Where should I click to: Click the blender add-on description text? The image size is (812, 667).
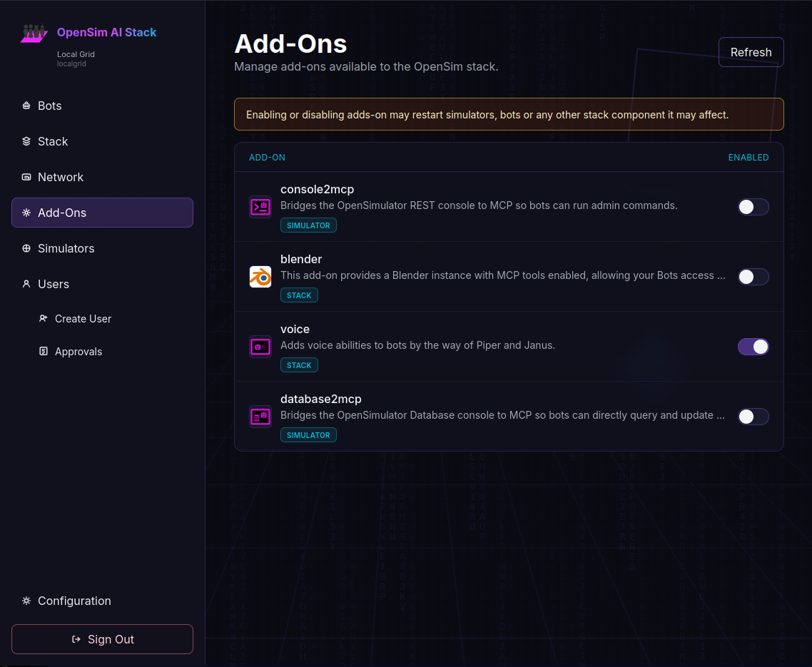point(503,275)
